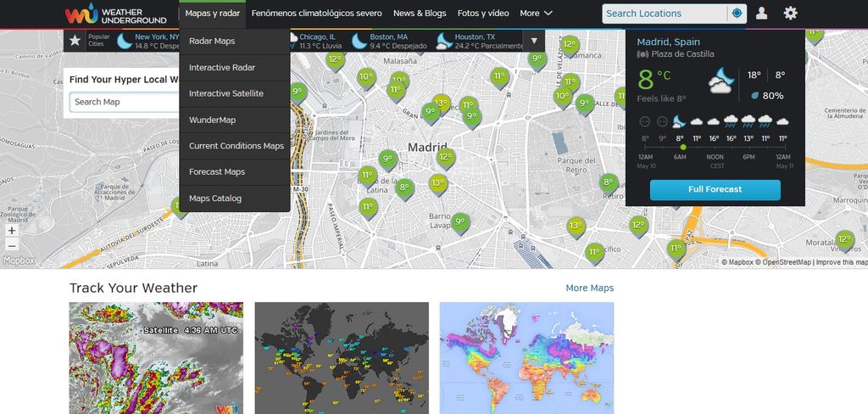The image size is (868, 414).
Task: Click the Full Forecast button
Action: 715,189
